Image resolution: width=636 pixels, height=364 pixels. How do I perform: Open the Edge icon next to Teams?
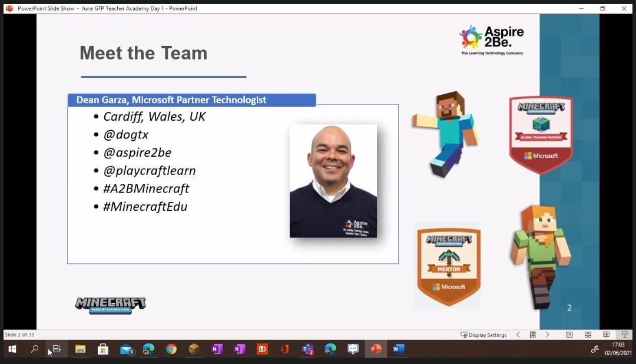[330, 349]
